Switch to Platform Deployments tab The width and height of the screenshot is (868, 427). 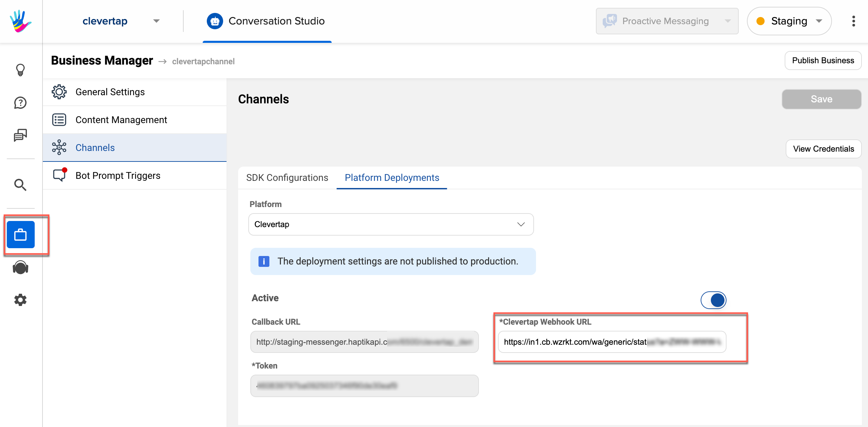392,178
